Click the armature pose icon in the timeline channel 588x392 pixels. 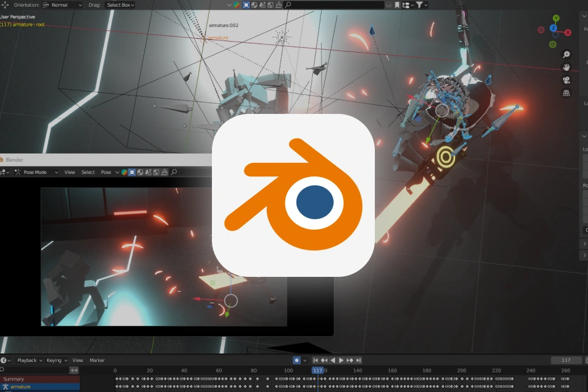(6, 386)
